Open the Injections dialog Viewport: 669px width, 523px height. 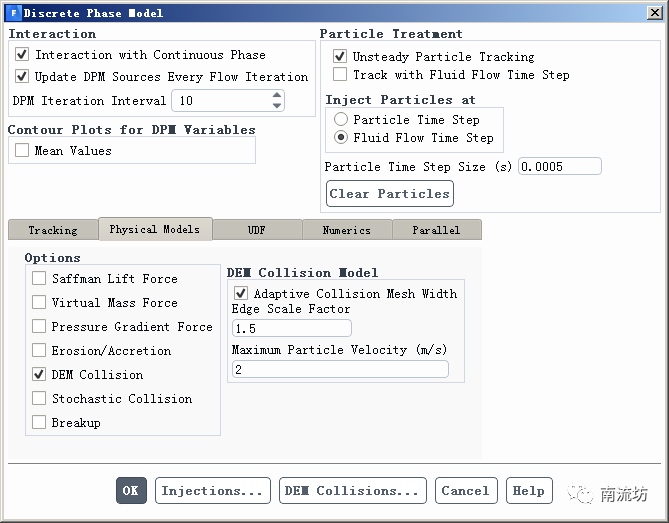coord(211,491)
